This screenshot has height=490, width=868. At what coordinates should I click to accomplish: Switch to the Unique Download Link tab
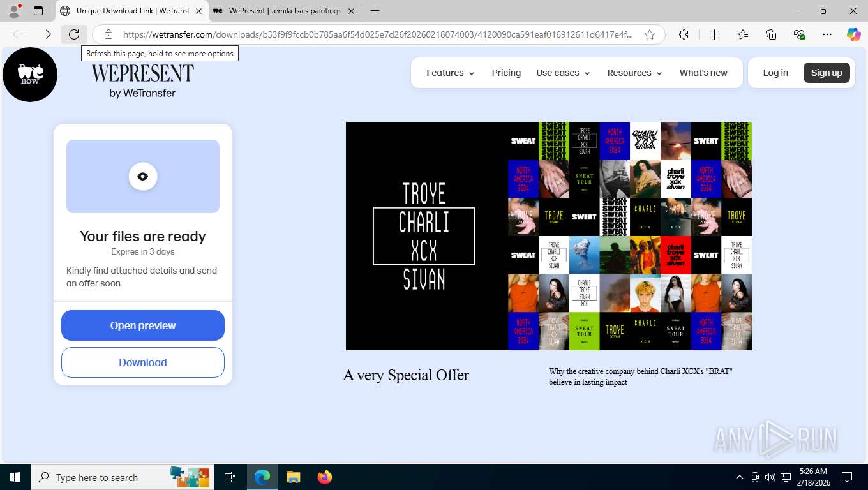pyautogui.click(x=133, y=11)
